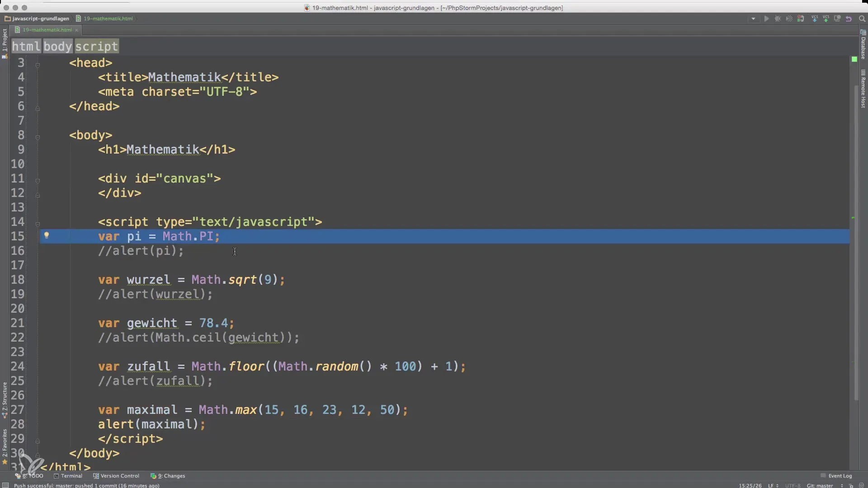The width and height of the screenshot is (868, 488).
Task: Collapse the div canvas fold marker line 11
Action: tap(38, 181)
